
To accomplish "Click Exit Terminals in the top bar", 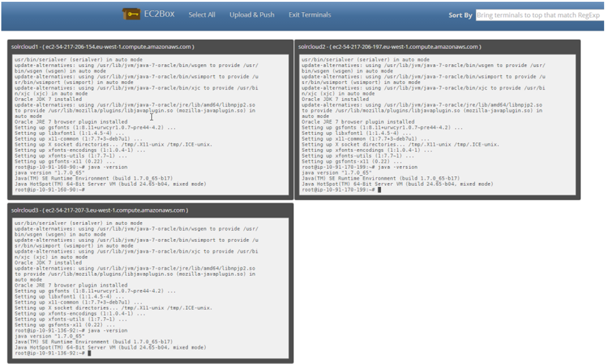I will pos(310,15).
